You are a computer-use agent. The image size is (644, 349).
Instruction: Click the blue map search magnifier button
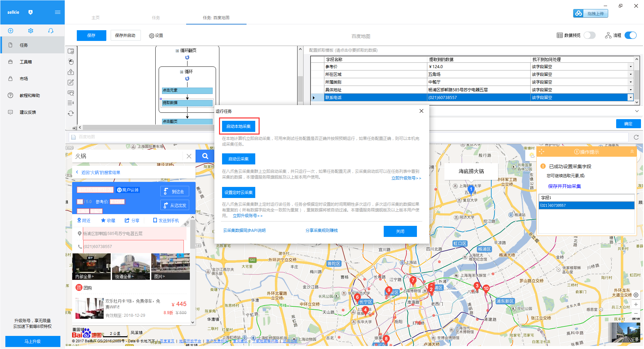(x=205, y=156)
